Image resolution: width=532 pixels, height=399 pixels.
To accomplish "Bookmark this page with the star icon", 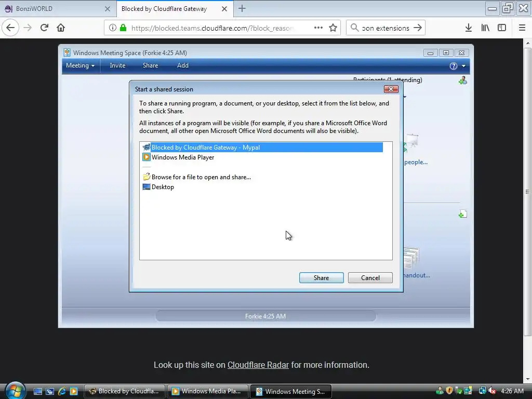I will pos(333,28).
